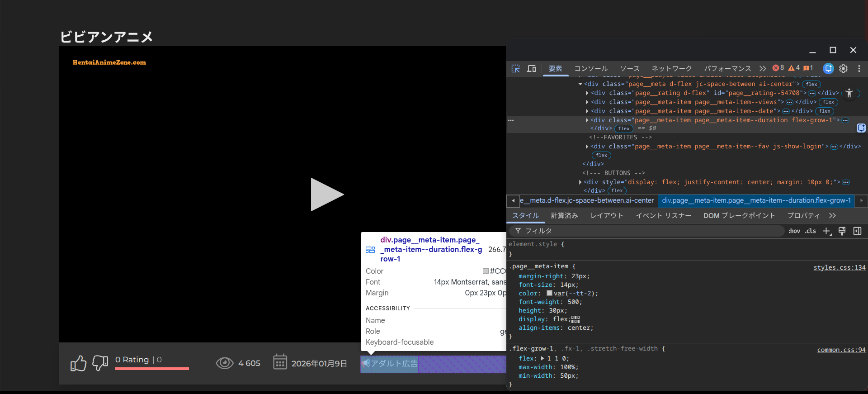Switch to the ネットワーク tab
The width and height of the screenshot is (868, 394).
pyautogui.click(x=672, y=69)
